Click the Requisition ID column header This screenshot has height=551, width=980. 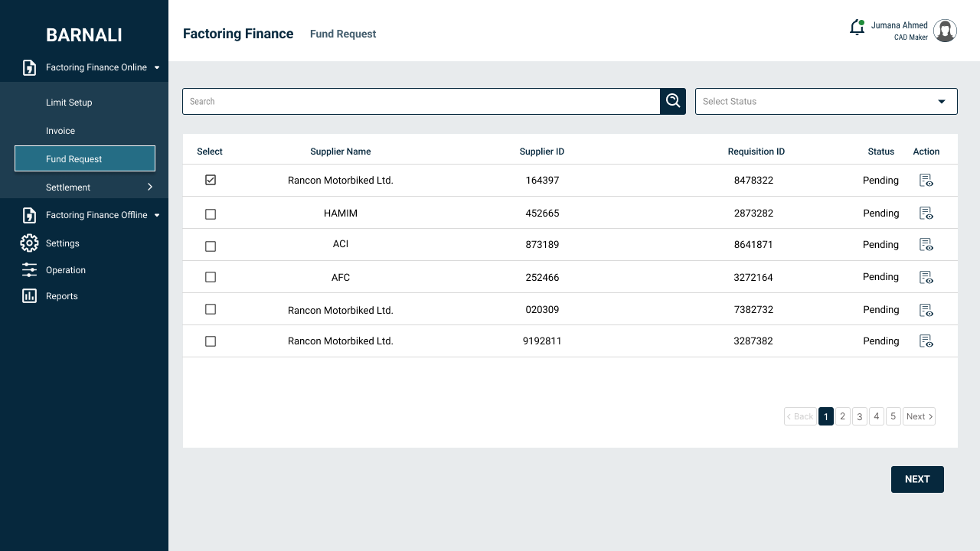[756, 152]
